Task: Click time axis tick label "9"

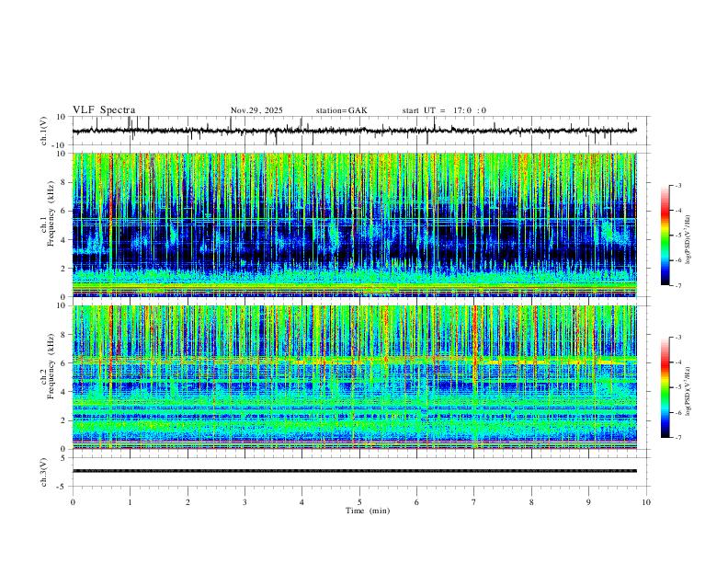Action: 588,502
